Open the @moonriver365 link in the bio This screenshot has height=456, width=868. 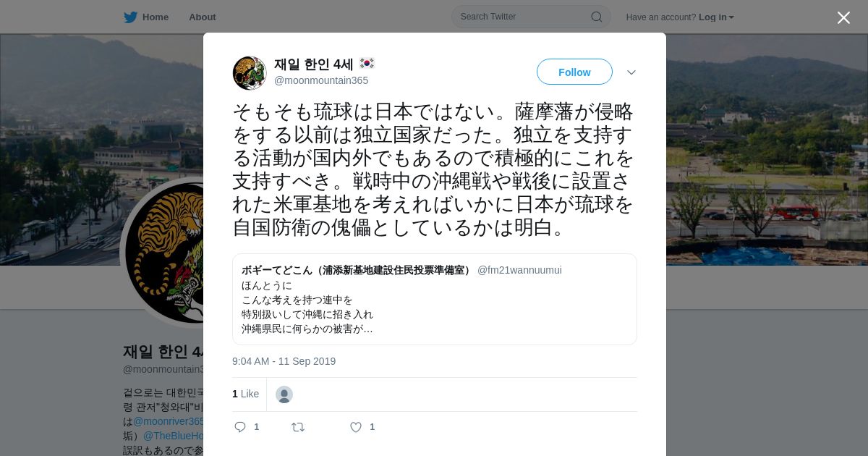[169, 421]
